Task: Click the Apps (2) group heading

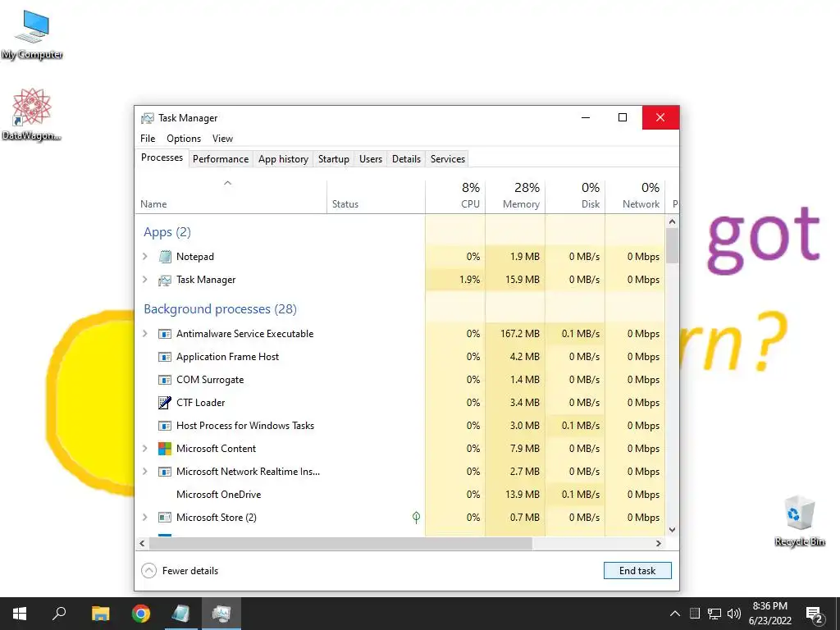Action: (x=167, y=232)
